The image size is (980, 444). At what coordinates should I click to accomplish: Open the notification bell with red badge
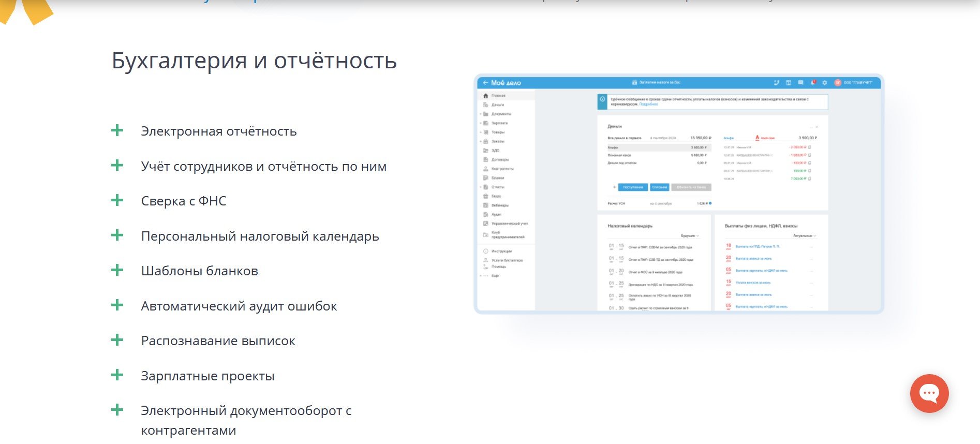tap(813, 83)
